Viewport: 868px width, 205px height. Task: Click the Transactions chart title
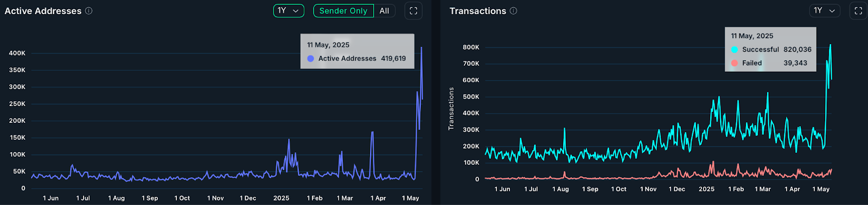(478, 11)
